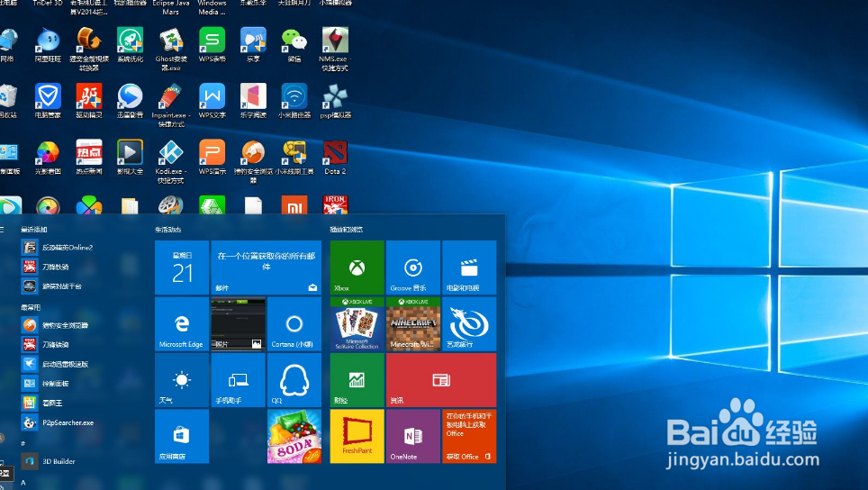Click the 播放和浏览 tile group header

point(347,229)
